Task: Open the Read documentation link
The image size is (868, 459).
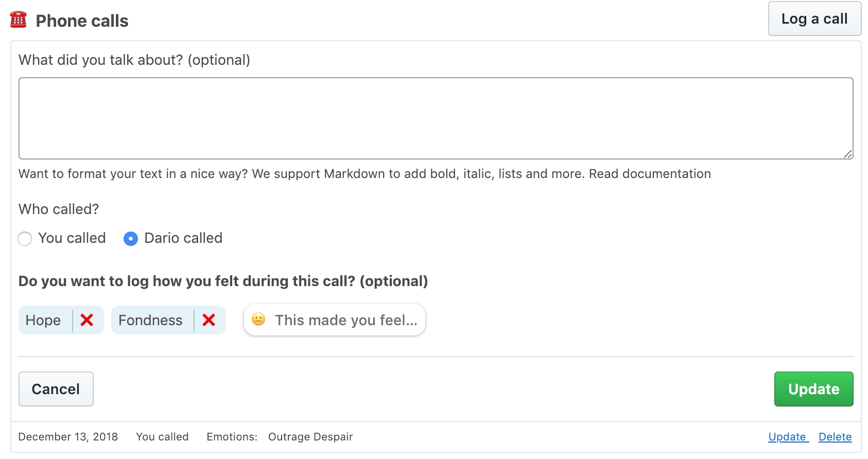Action: pyautogui.click(x=650, y=174)
